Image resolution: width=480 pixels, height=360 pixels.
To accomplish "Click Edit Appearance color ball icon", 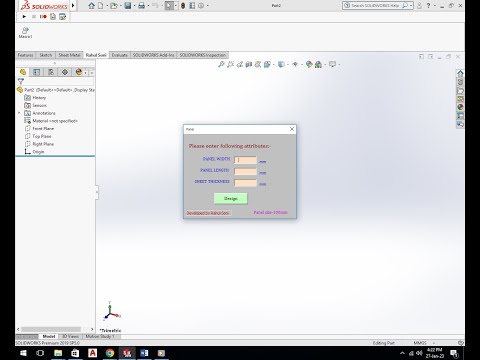I will pos(310,64).
